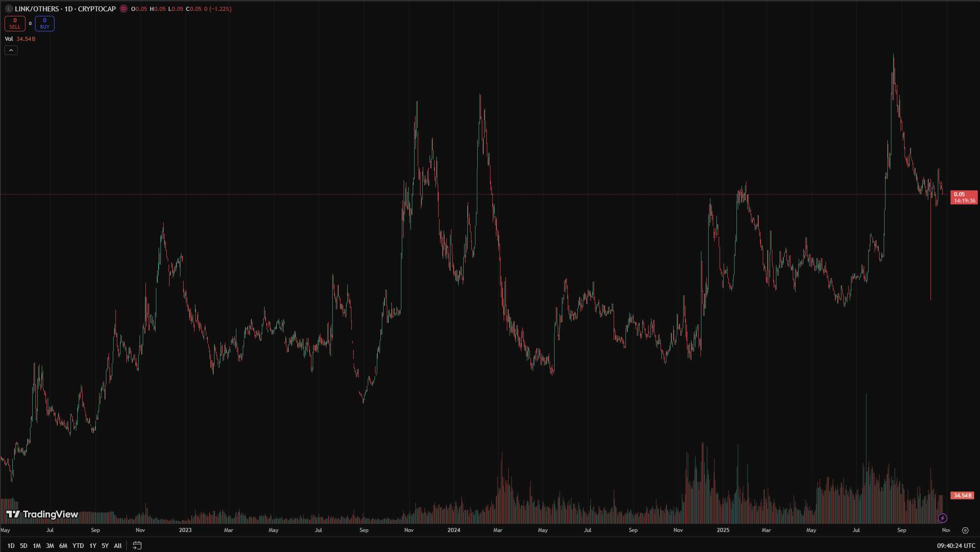Click the purple lightning bolt icon
The height and width of the screenshot is (552, 980).
coord(943,518)
